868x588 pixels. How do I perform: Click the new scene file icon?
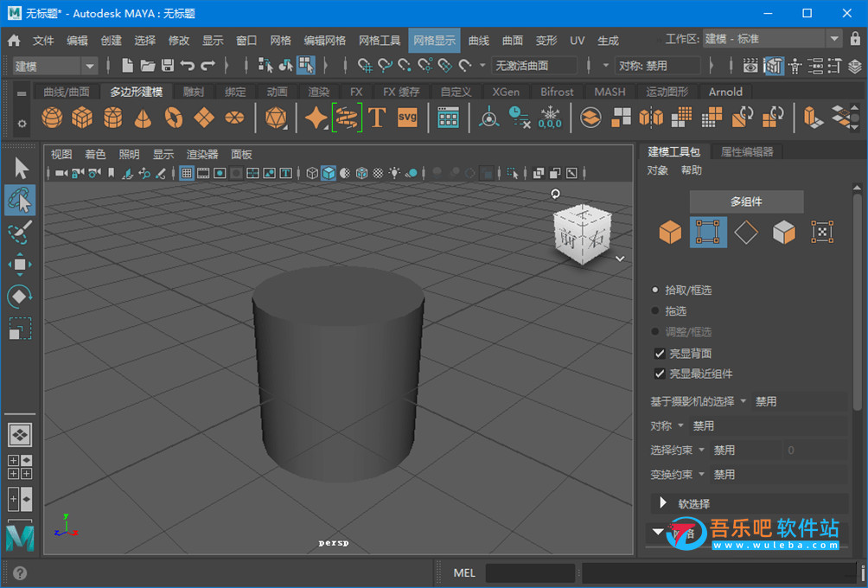pyautogui.click(x=127, y=66)
